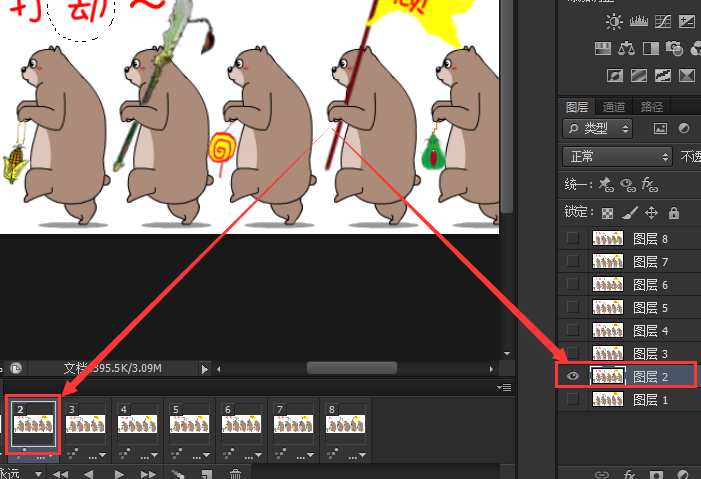701x479 pixels.
Task: Play the frame animation
Action: coord(118,474)
